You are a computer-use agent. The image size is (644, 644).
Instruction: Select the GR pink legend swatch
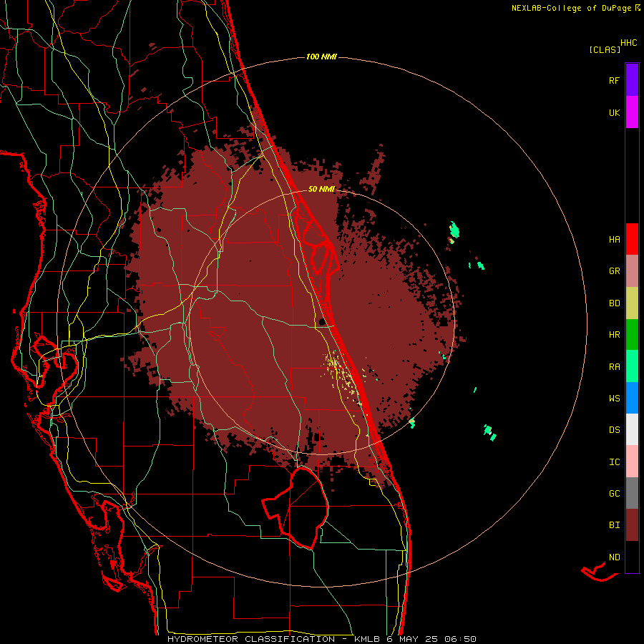(x=632, y=271)
